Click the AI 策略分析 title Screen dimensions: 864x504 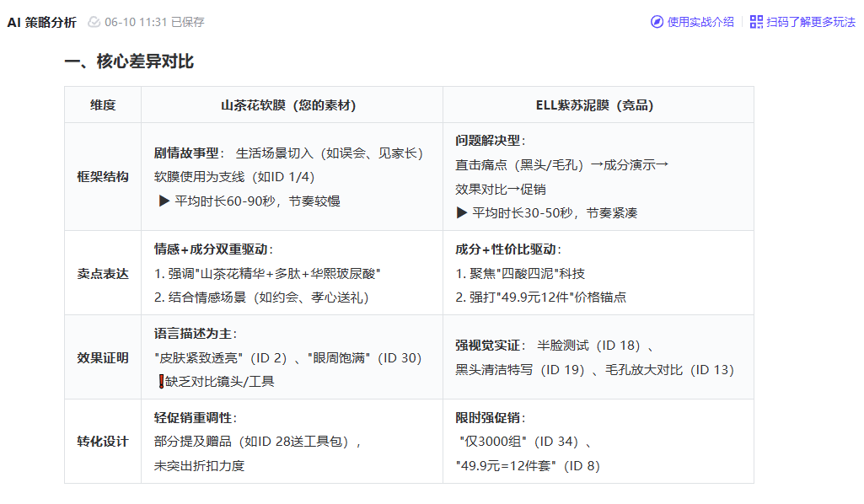(41, 22)
